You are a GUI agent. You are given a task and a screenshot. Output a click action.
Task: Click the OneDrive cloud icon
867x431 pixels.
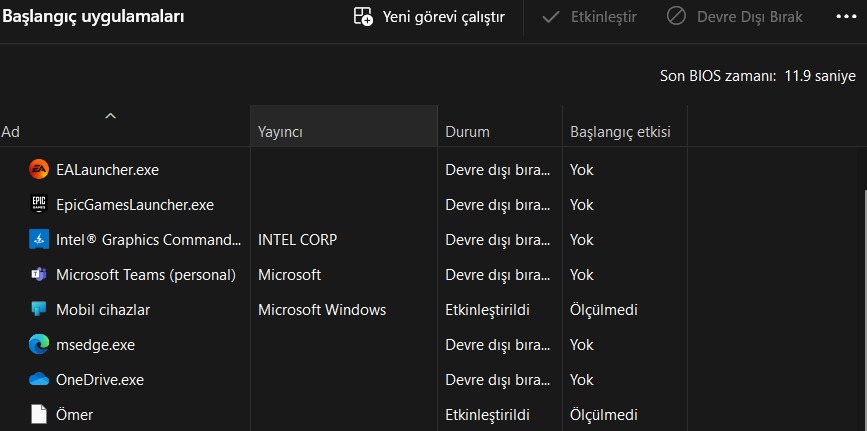pos(39,380)
